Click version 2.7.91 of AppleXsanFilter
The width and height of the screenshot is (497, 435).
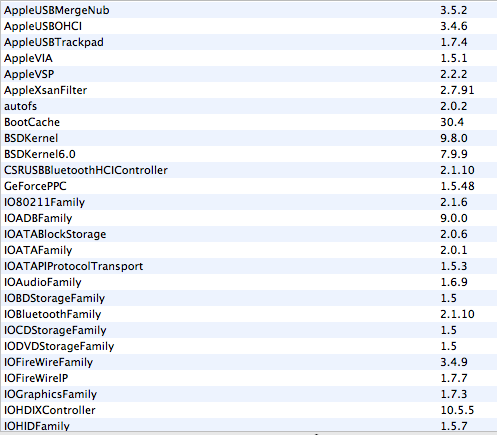457,90
